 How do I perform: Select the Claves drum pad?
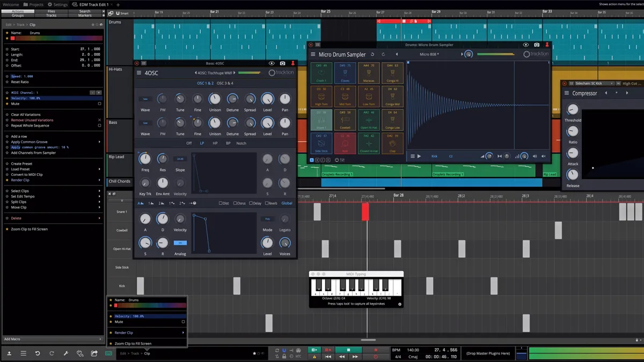click(x=345, y=73)
